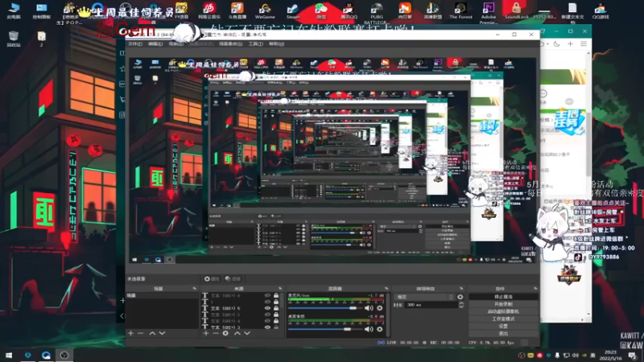The width and height of the screenshot is (644, 362).
Task: Enable 工作室模式 studio mode button
Action: click(503, 319)
